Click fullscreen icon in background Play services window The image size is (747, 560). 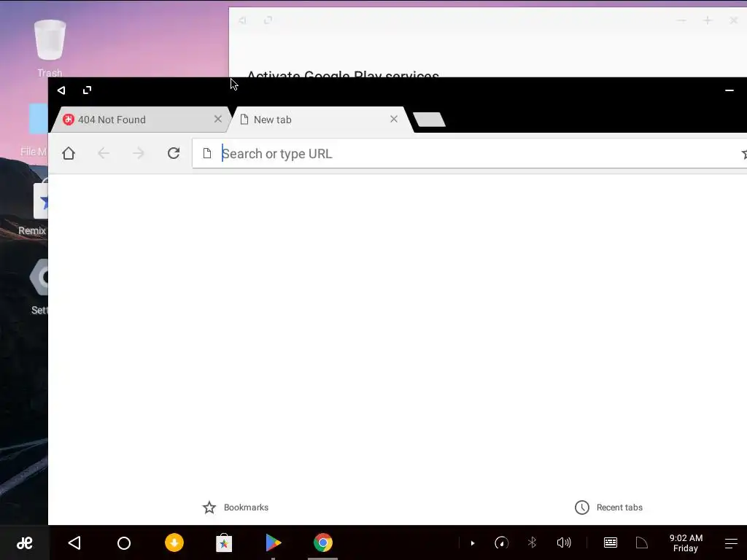pyautogui.click(x=268, y=20)
